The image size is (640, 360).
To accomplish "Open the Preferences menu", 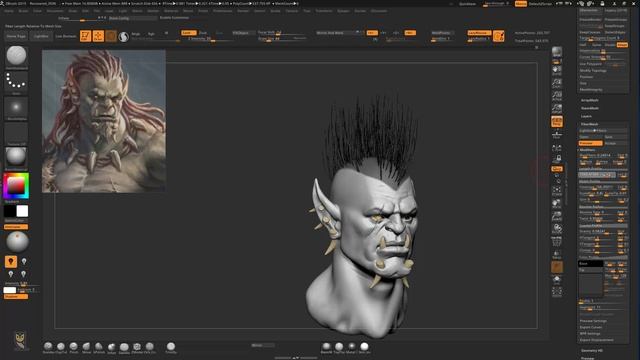I will click(x=222, y=11).
